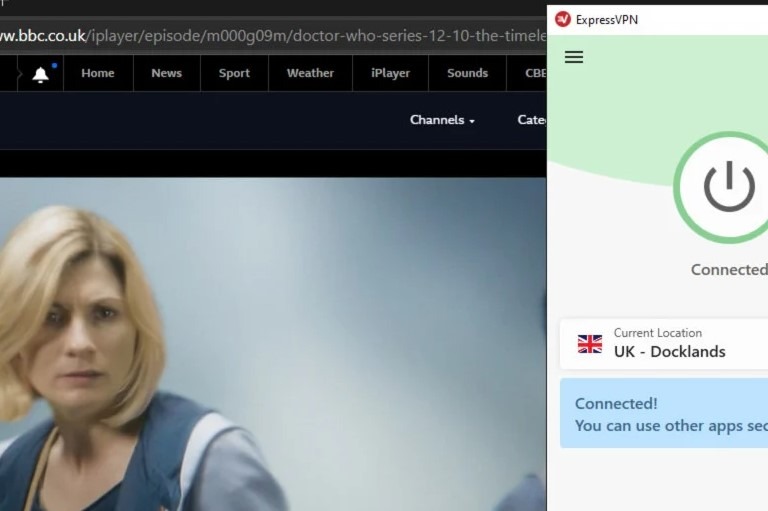The width and height of the screenshot is (768, 511).
Task: Click the Doctor Who video player
Action: 273,344
